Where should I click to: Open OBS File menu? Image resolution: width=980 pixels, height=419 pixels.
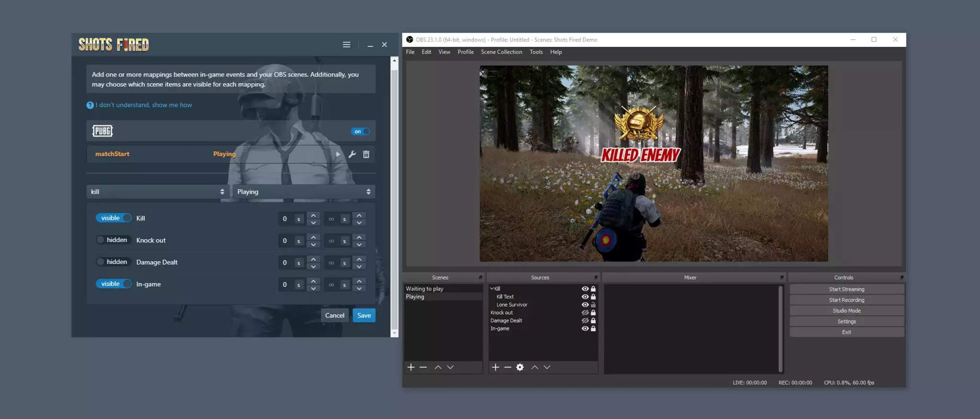(x=410, y=52)
